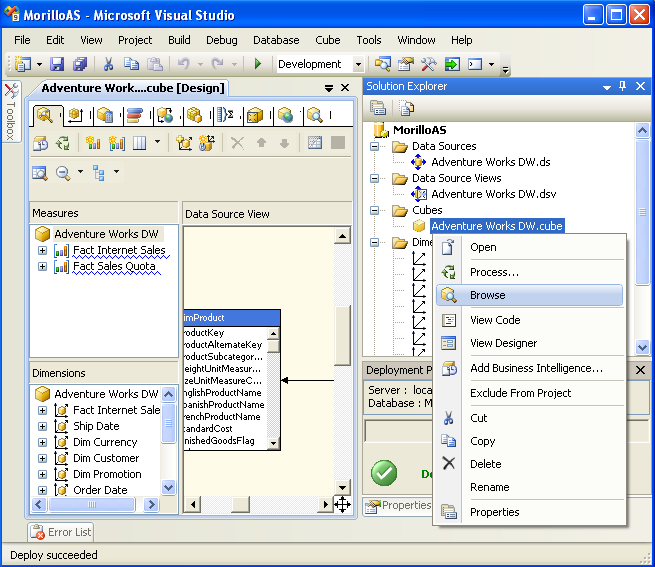Expand the Dim Currency dimension
This screenshot has height=567, width=655.
(42, 442)
